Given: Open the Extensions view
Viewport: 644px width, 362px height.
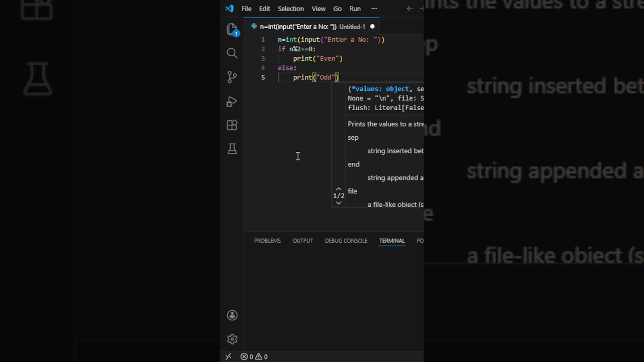Looking at the screenshot, I should (232, 125).
